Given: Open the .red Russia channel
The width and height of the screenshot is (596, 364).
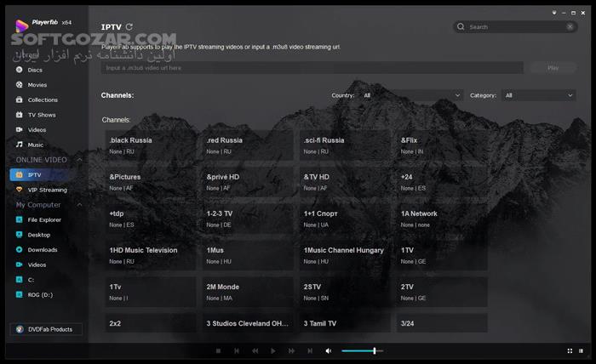Looking at the screenshot, I should tap(248, 145).
